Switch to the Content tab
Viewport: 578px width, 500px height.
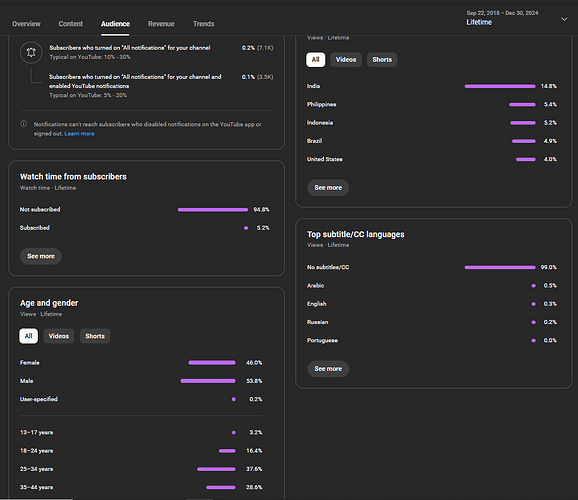pyautogui.click(x=70, y=24)
